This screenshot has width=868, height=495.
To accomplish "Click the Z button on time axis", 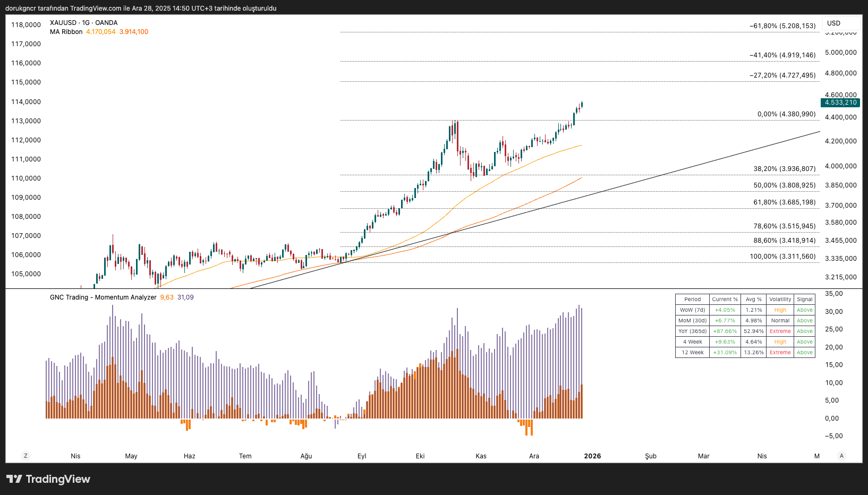I will point(25,456).
